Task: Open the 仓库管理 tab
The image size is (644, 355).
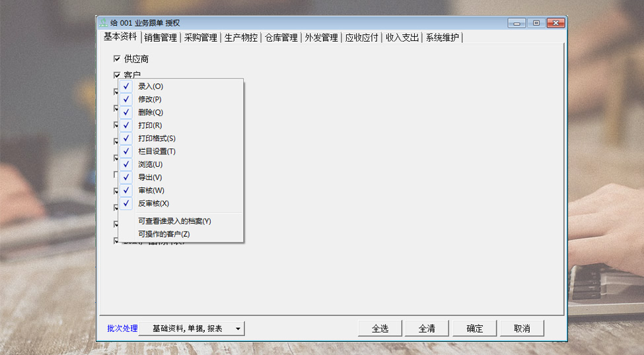Action: (281, 38)
